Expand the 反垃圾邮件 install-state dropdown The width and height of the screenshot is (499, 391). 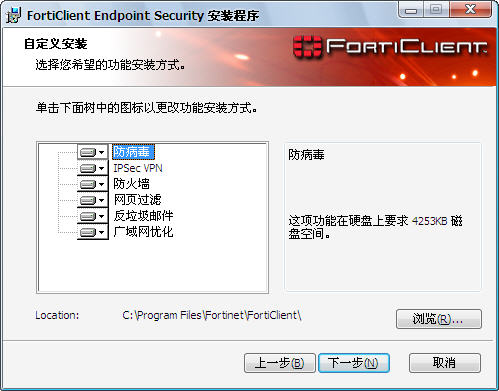(x=93, y=216)
